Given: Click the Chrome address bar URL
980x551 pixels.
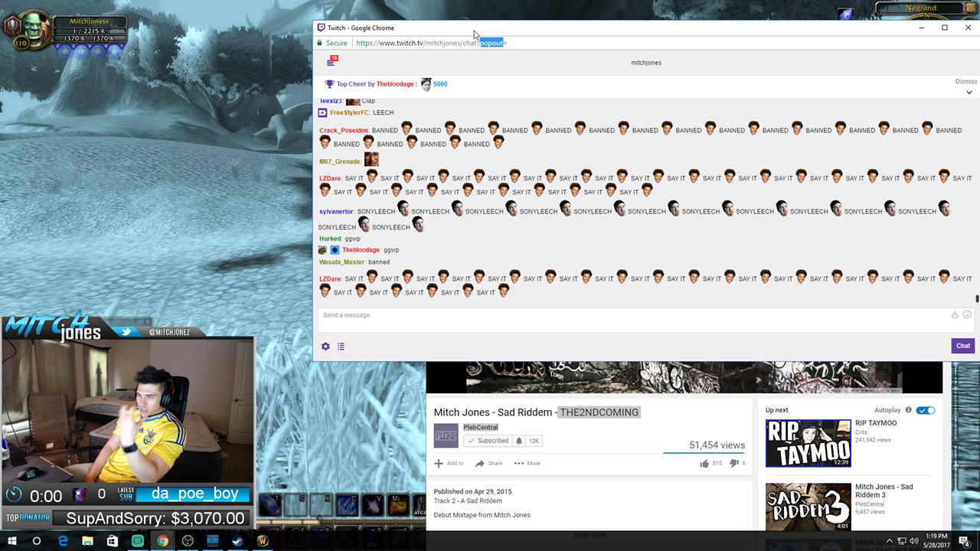Looking at the screenshot, I should [432, 43].
